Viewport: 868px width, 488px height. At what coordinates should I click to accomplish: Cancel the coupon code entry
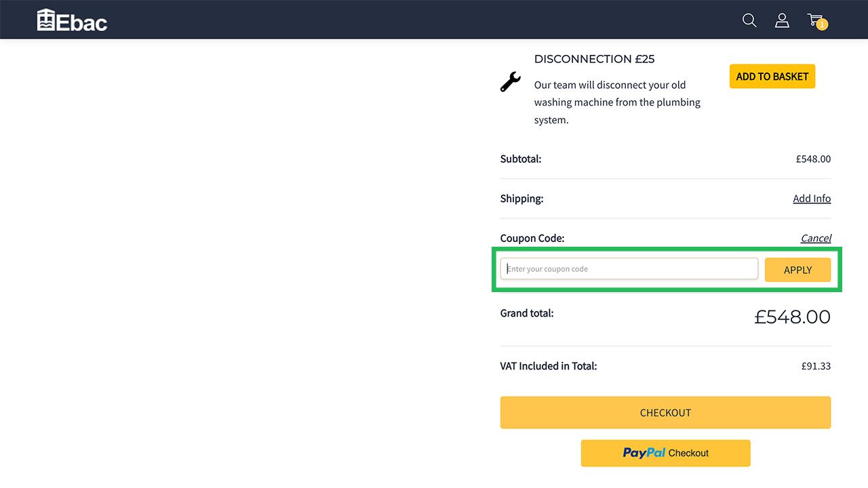(815, 238)
